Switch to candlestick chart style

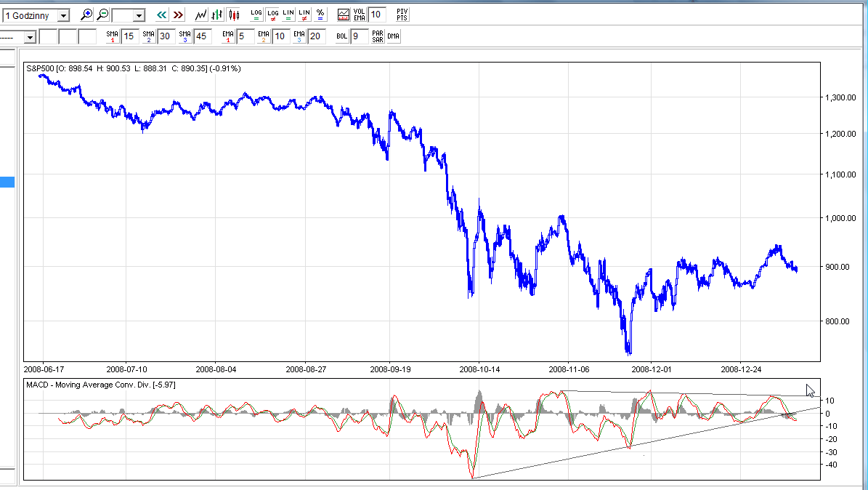pos(233,15)
